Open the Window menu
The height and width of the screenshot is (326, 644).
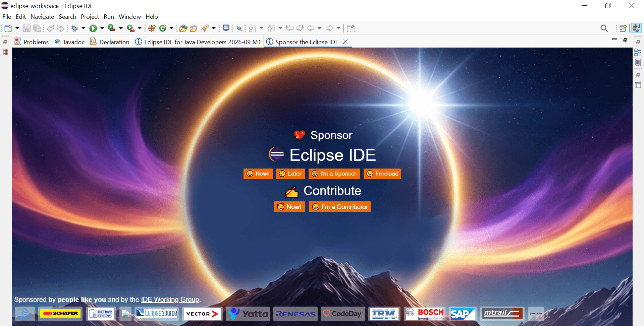(130, 17)
